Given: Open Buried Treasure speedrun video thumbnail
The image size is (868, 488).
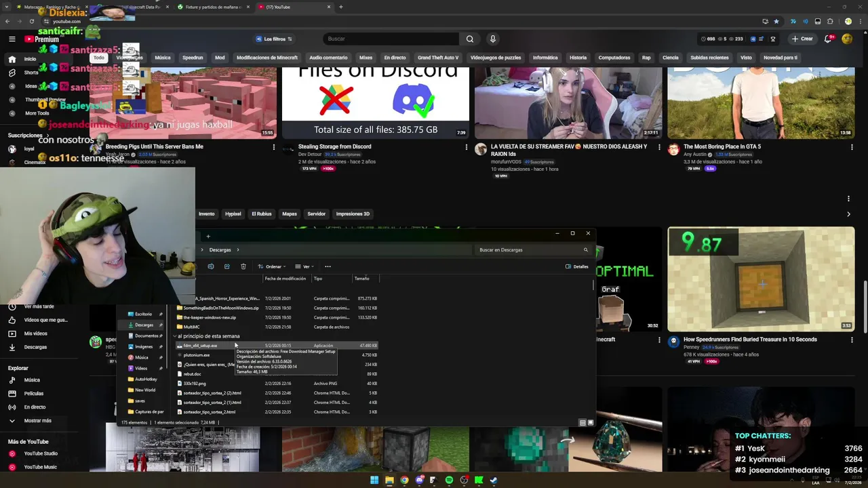Looking at the screenshot, I should pyautogui.click(x=761, y=279).
